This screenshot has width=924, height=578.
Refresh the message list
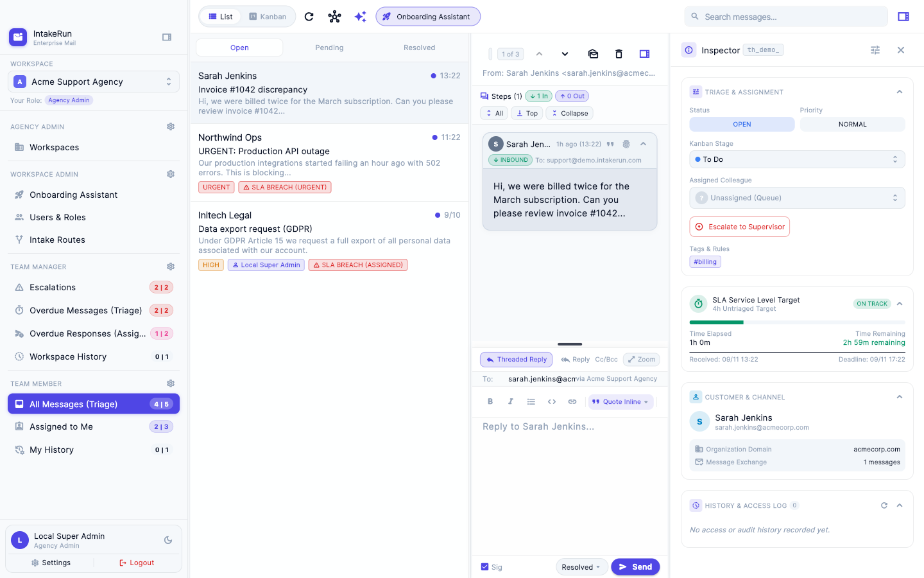(309, 17)
